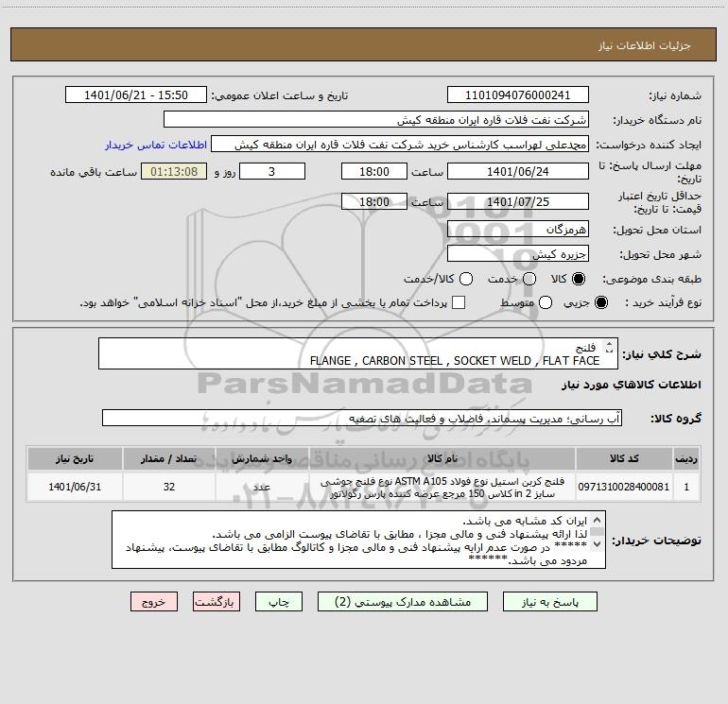Click the product name cell ASTM A105

pos(442,487)
